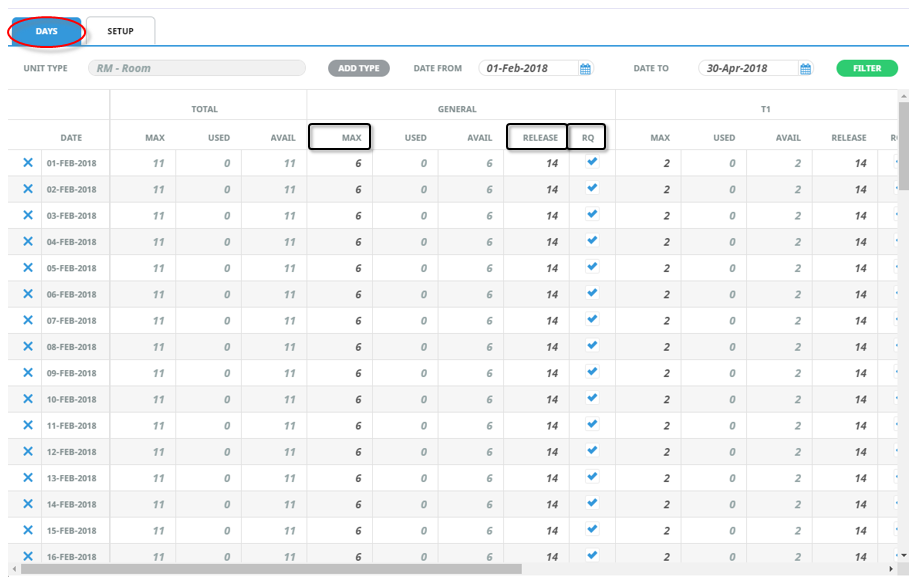Open the Date To calendar picker icon
Screen dimensions: 918x585
coord(806,69)
